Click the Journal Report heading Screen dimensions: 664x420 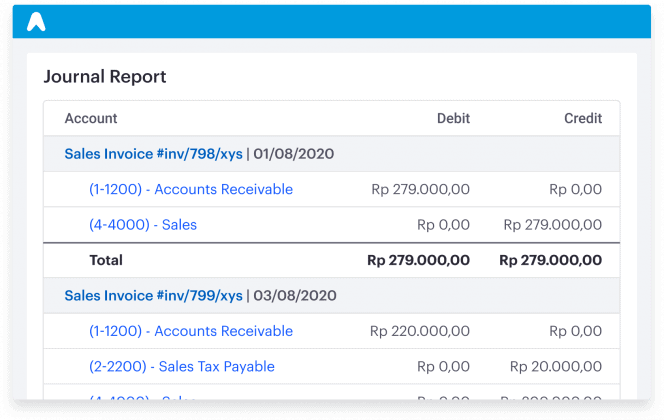tap(105, 77)
